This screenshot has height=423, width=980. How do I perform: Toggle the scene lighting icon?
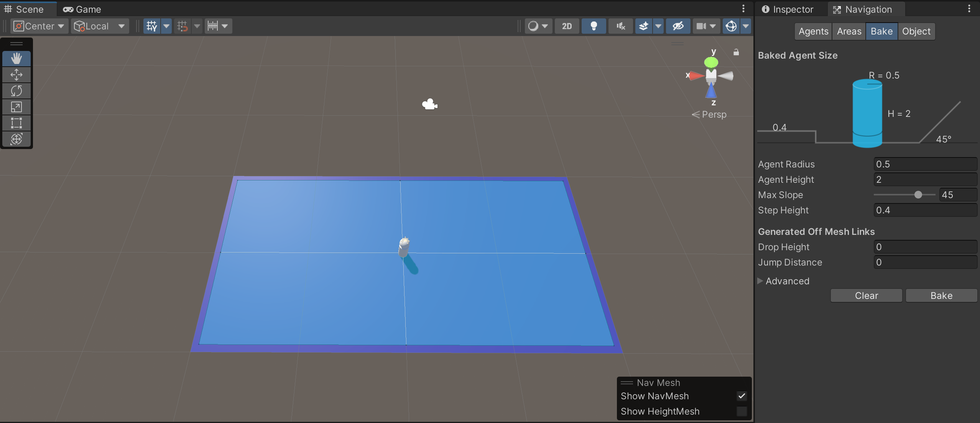tap(594, 26)
